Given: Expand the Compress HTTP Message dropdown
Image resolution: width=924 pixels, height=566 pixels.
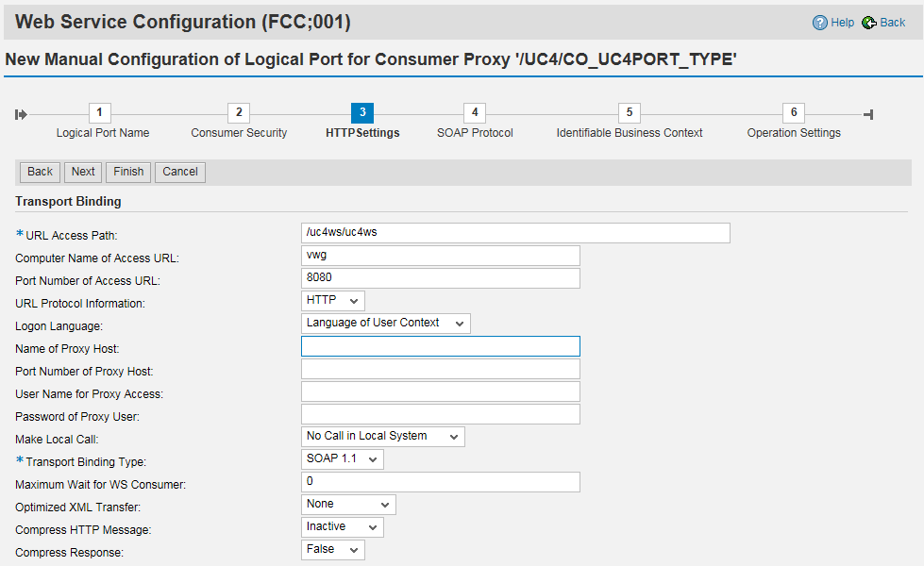Looking at the screenshot, I should (342, 526).
